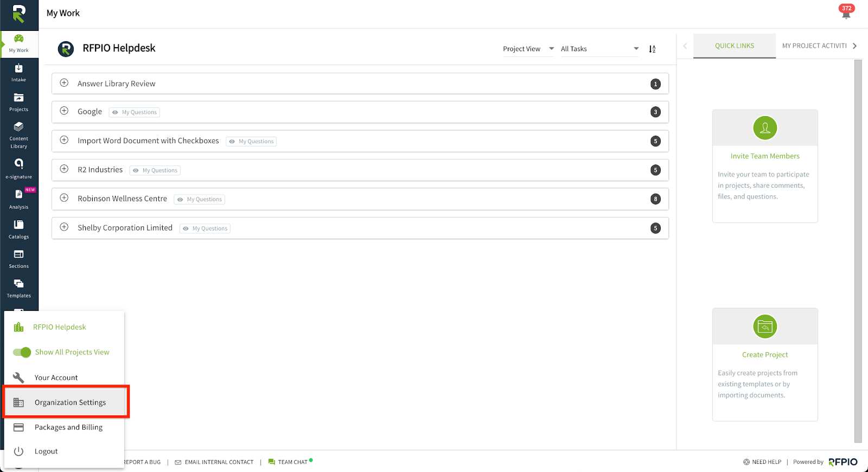Click the RFPIO logo at top left
The height and width of the screenshot is (472, 868).
click(19, 14)
